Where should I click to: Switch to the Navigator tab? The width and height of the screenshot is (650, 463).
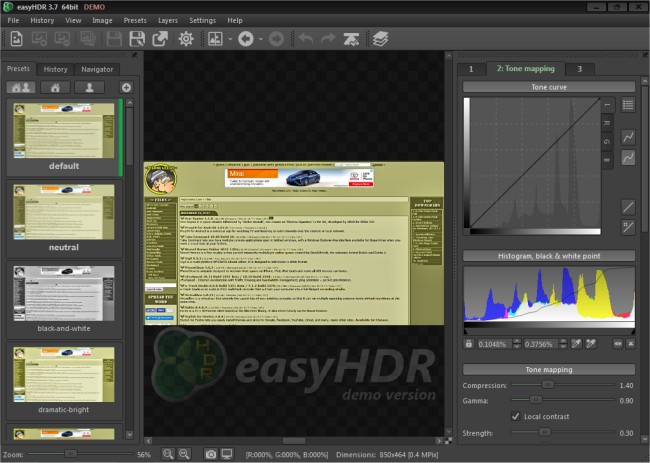coord(97,69)
